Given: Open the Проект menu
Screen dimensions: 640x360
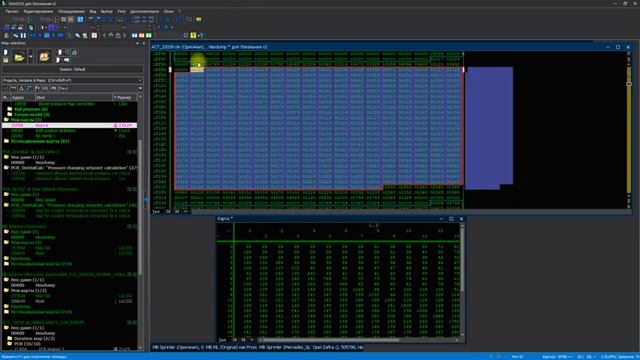Looking at the screenshot, I should click(12, 11).
